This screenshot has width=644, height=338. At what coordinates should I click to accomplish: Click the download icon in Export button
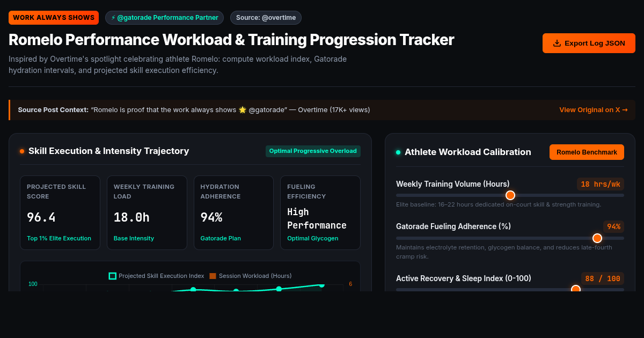pos(557,43)
